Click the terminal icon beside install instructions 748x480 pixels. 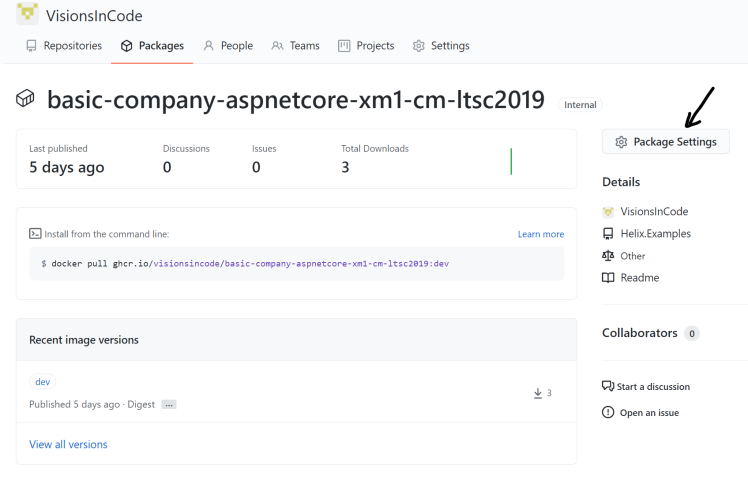pyautogui.click(x=35, y=234)
